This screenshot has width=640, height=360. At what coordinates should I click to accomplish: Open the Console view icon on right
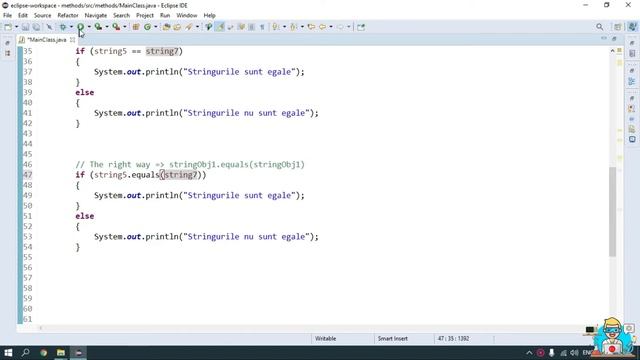[632, 140]
